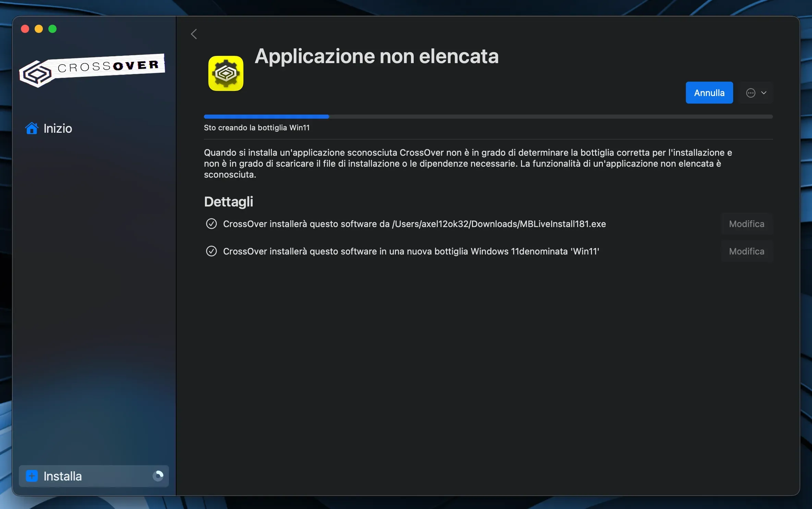Click the 'Sto creando la bottiglia Win11' status
This screenshot has height=509, width=812.
point(257,128)
